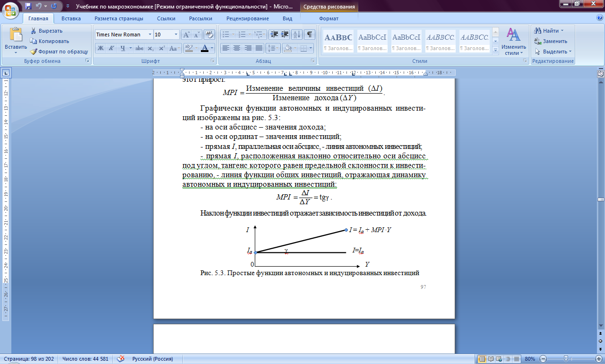Toggle bold (Ж) formatting

tap(100, 48)
